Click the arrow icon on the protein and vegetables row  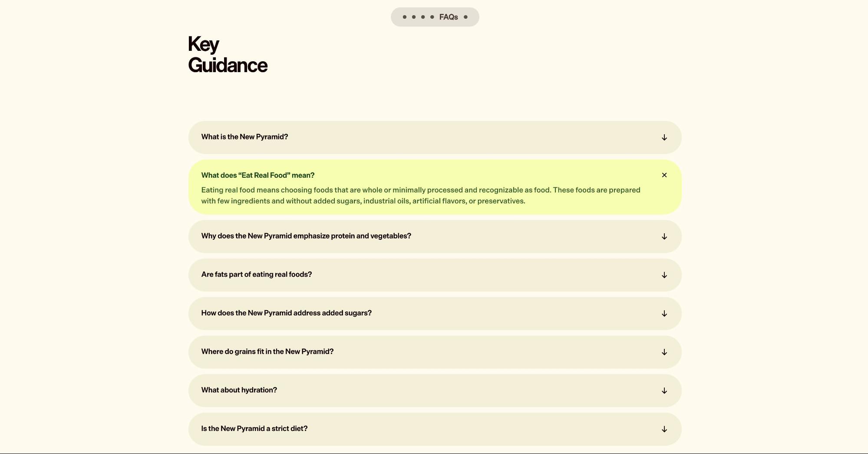664,236
